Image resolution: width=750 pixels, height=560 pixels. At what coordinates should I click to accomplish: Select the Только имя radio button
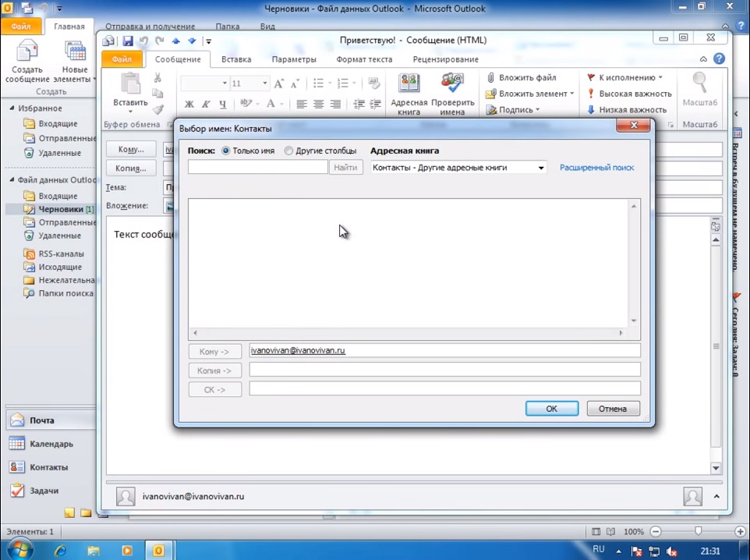(x=227, y=151)
